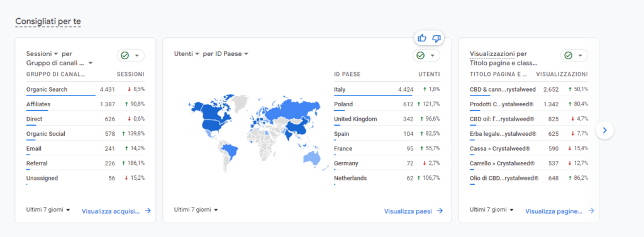Open Visualizza pagine... link

pyautogui.click(x=560, y=211)
